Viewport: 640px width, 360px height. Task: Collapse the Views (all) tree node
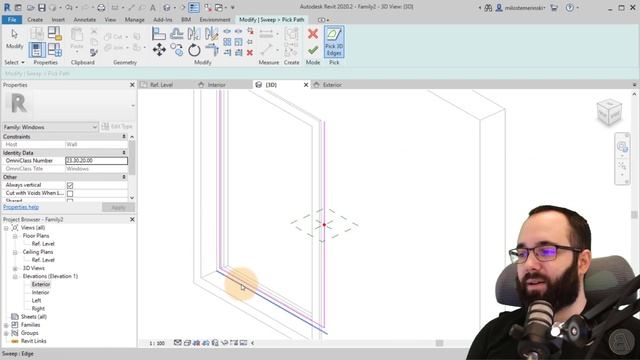(x=6, y=228)
